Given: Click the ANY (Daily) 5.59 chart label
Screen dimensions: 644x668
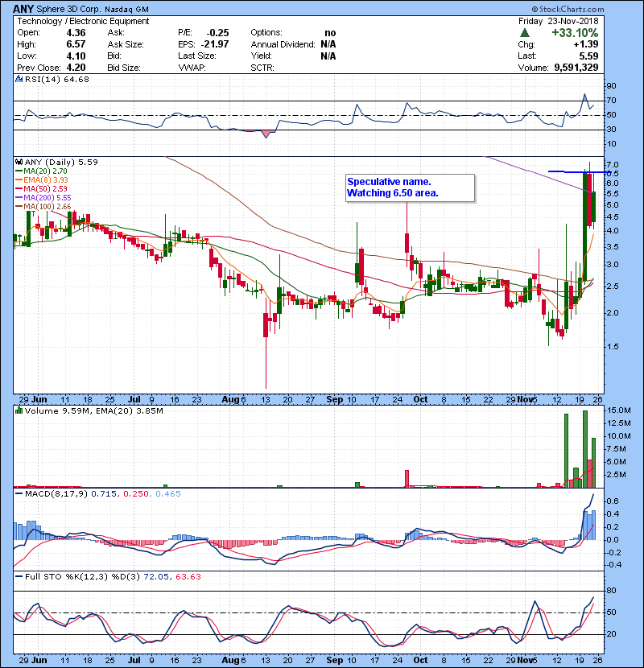Looking at the screenshot, I should coord(61,162).
